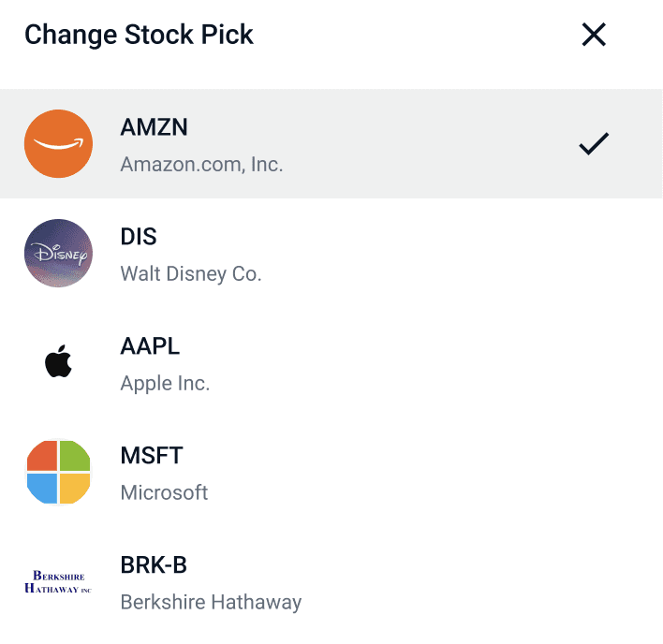Click the four-color Microsoft logo
Image resolution: width=663 pixels, height=644 pixels.
[58, 472]
